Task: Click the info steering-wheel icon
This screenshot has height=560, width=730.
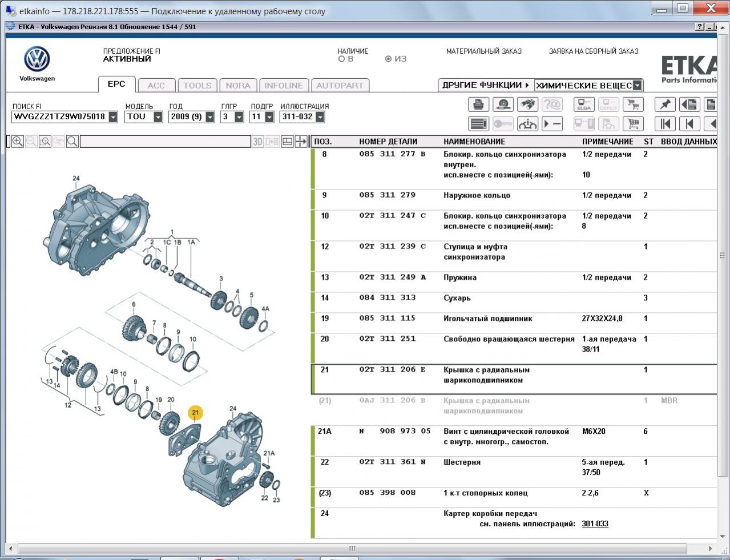Action: (x=527, y=123)
